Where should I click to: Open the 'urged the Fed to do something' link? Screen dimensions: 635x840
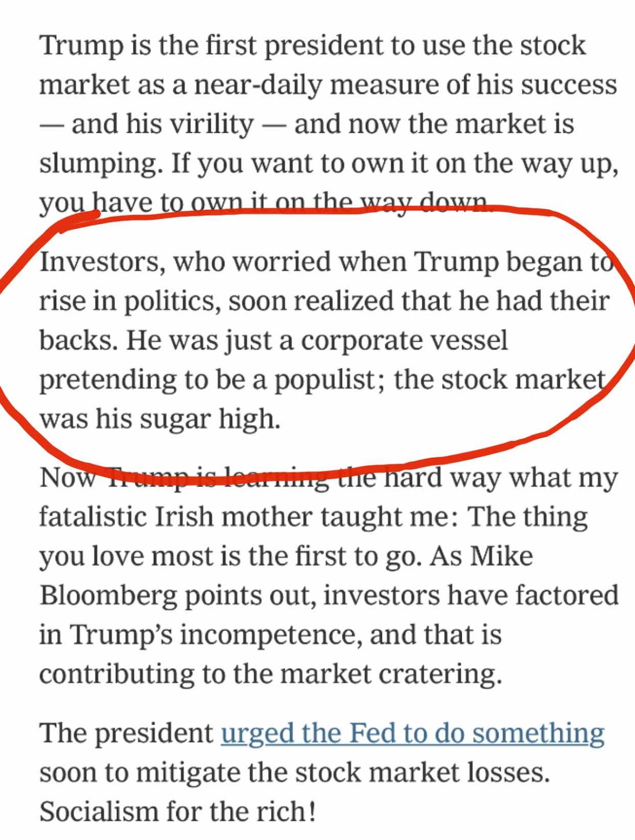pos(413,734)
